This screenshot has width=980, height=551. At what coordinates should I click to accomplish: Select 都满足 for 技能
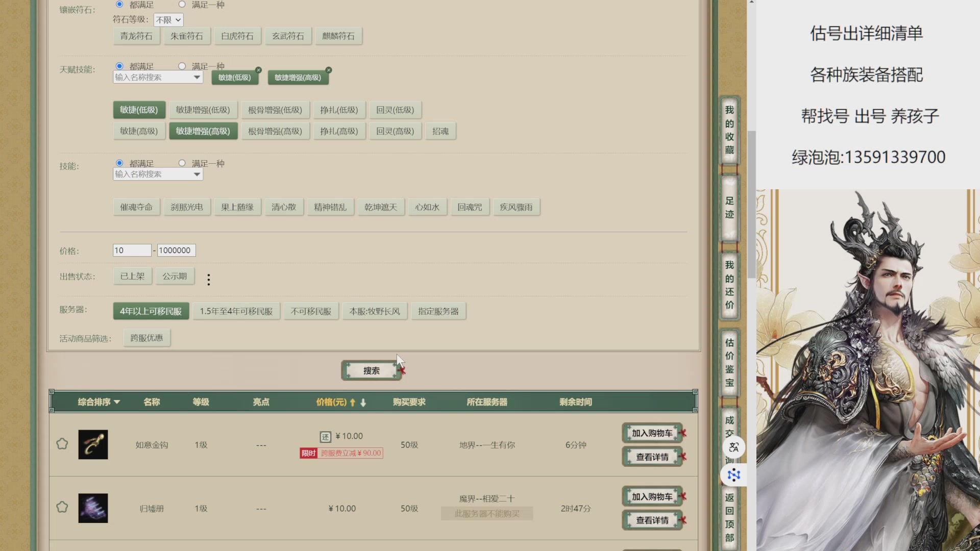tap(119, 163)
